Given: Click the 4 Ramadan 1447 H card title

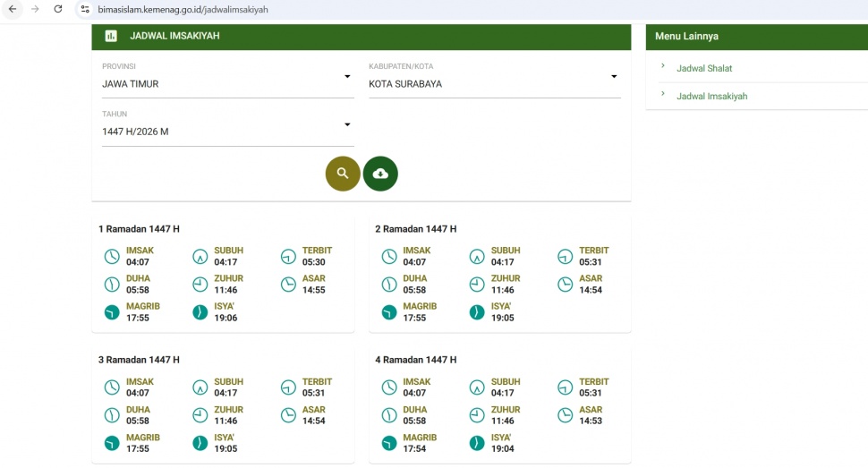Looking at the screenshot, I should click(415, 360).
